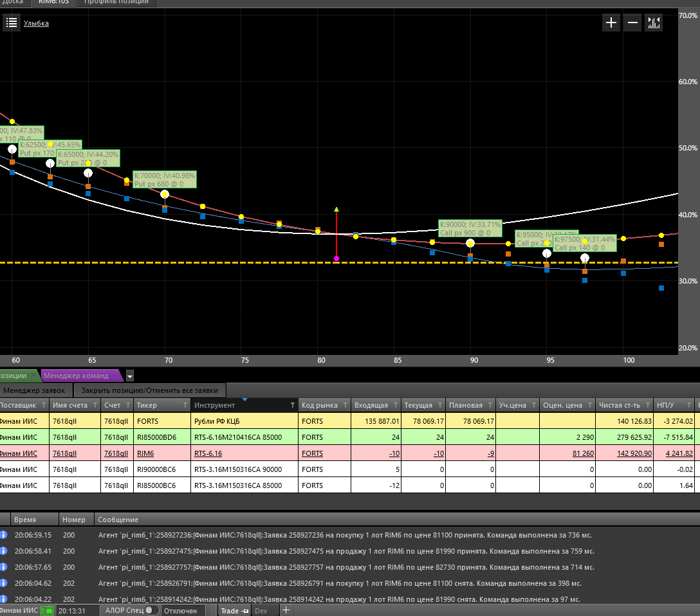This screenshot has height=616, width=700.
Task: Open the Профиль позиции tab
Action: pos(116,2)
